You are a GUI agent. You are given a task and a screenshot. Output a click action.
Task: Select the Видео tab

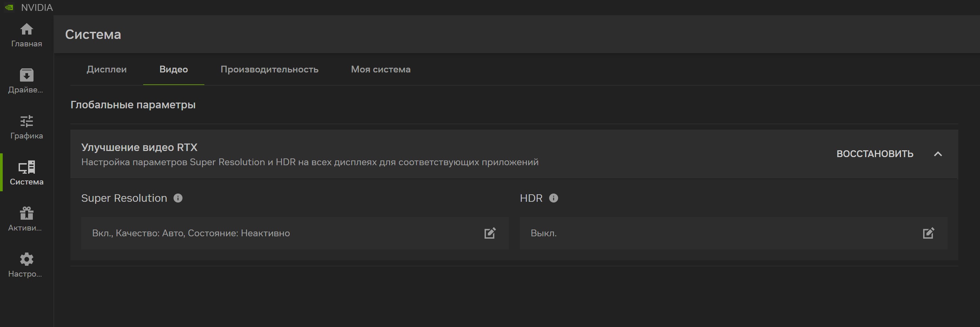point(174,69)
